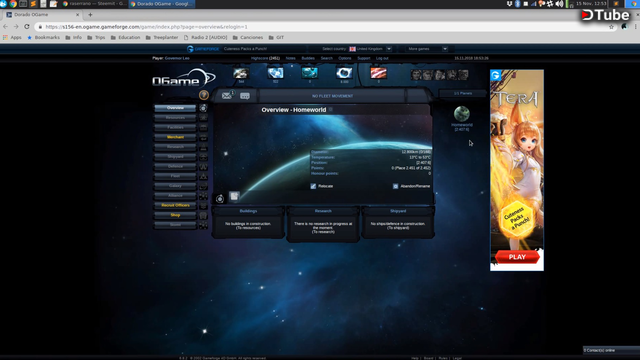Click the Highscore link in top bar
Viewport: 640px width, 360px height.
[x=265, y=58]
